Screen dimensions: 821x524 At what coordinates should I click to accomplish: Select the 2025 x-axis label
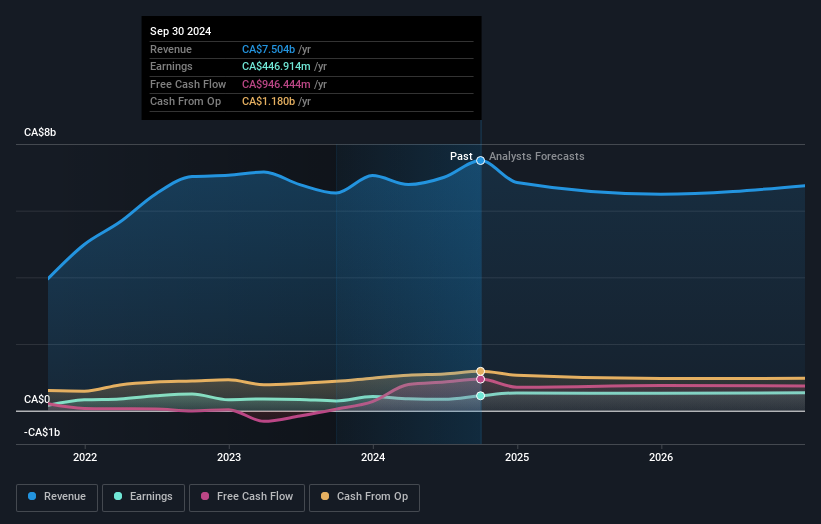pyautogui.click(x=517, y=457)
